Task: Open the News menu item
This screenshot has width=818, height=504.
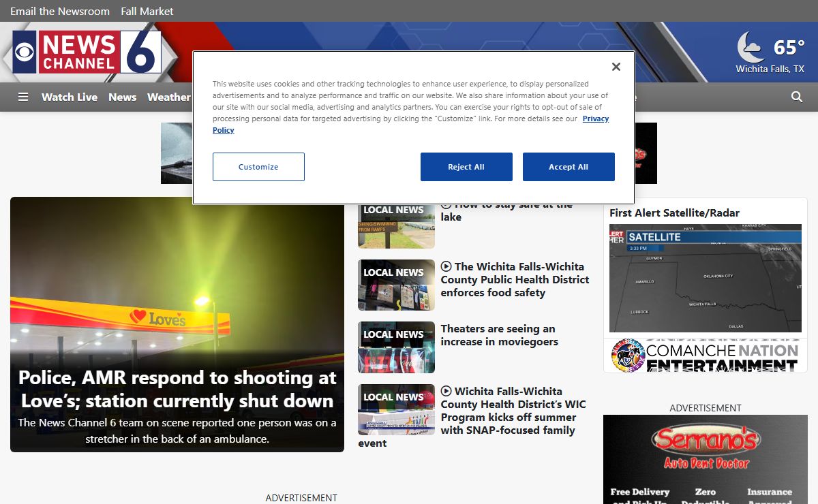Action: [x=123, y=97]
